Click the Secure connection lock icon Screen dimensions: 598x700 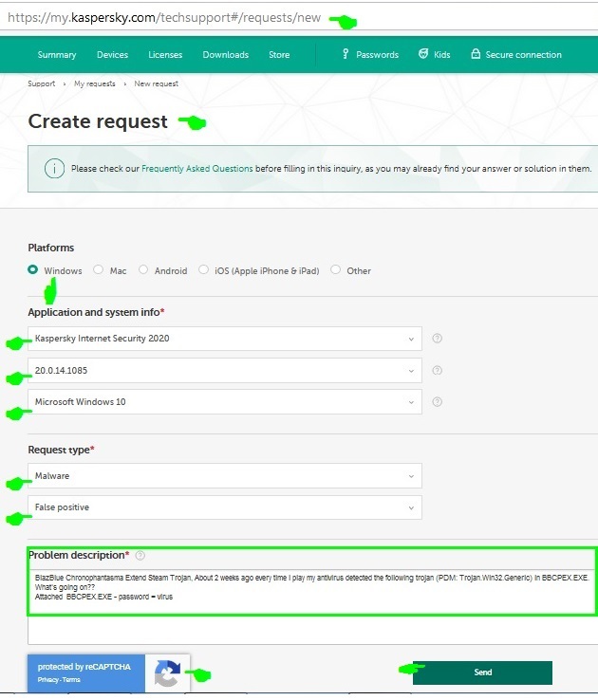coord(476,54)
